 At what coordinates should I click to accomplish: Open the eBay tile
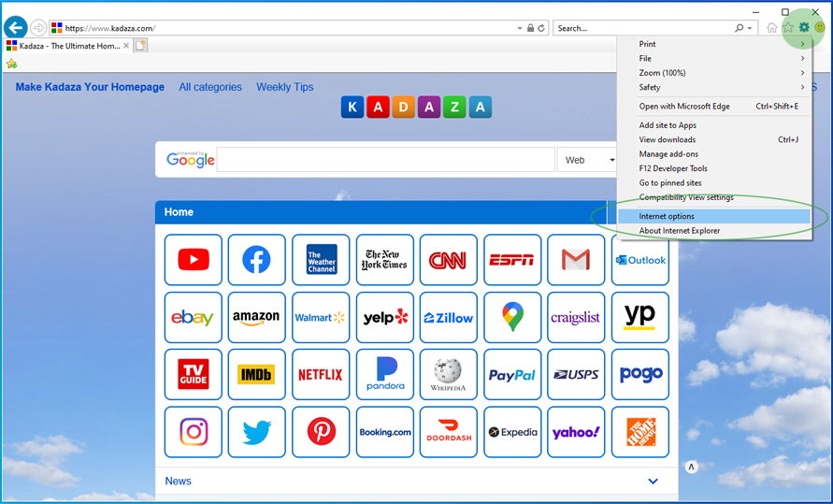tap(194, 318)
